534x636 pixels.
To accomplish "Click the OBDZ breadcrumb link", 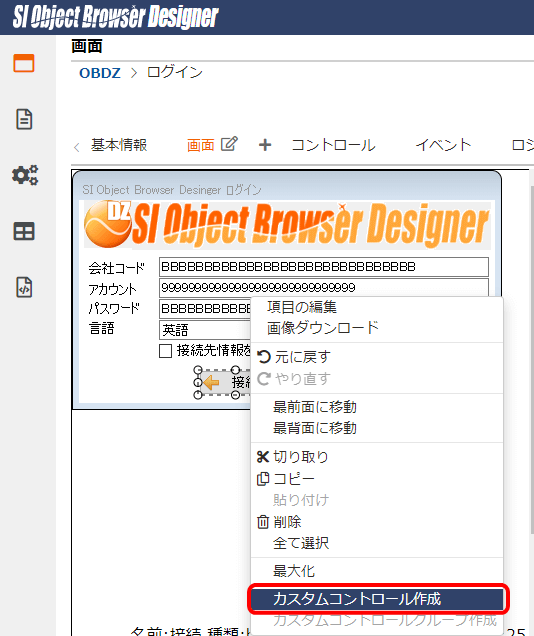I will 100,73.
